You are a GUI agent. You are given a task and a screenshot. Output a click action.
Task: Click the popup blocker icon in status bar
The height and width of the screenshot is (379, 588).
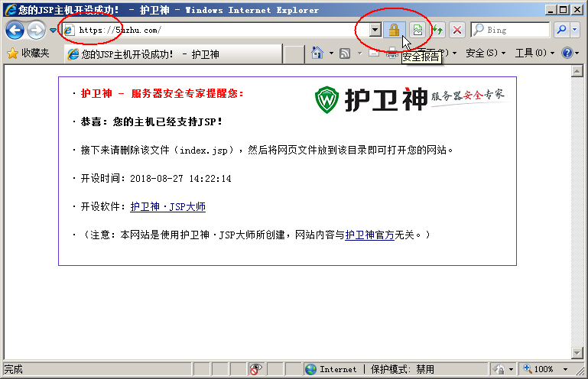256,369
